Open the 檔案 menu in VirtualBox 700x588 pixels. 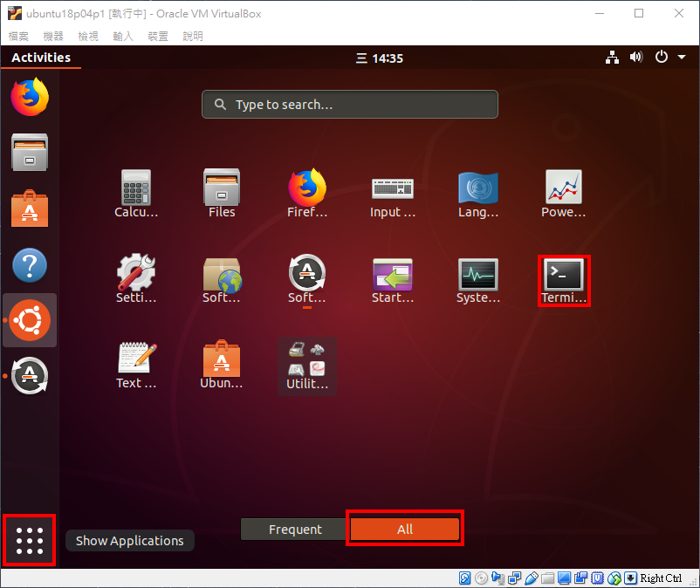pyautogui.click(x=18, y=36)
